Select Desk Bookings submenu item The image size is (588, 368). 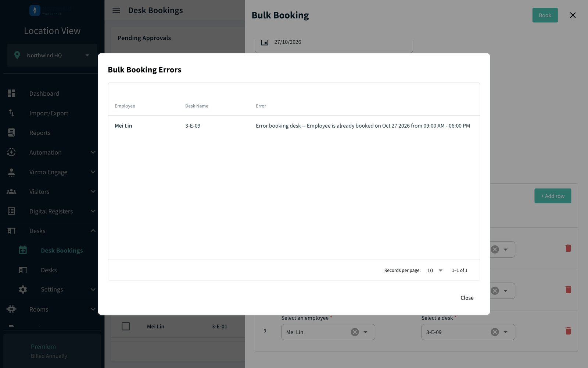coord(62,251)
